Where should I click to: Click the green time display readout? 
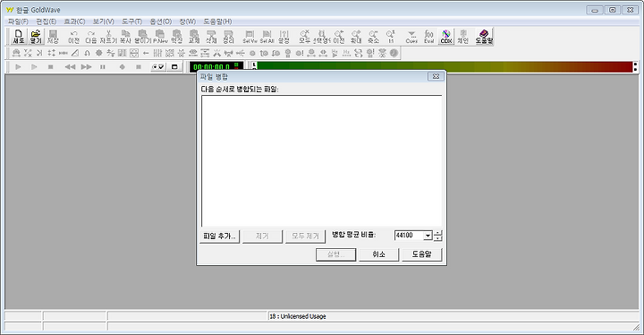click(216, 66)
